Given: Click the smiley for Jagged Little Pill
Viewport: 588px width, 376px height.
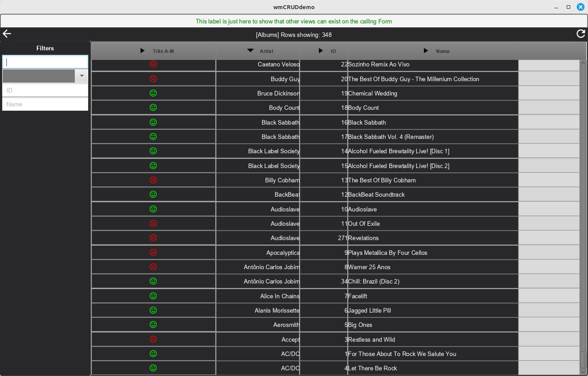Looking at the screenshot, I should (x=153, y=310).
